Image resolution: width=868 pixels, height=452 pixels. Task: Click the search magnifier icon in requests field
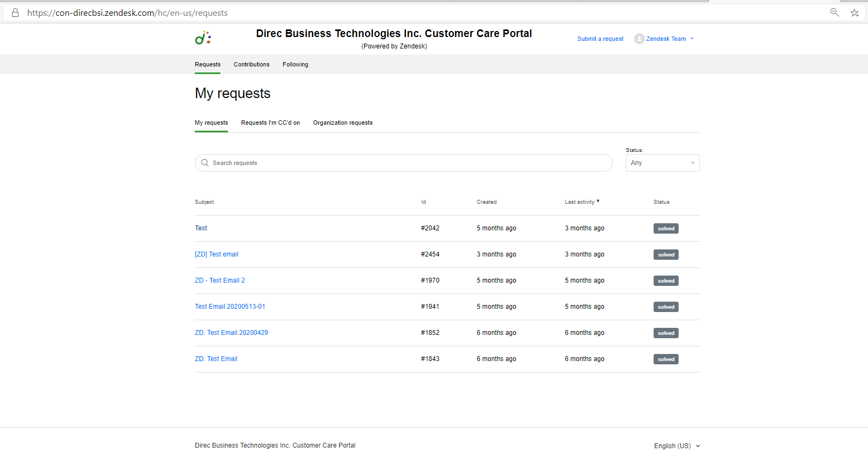pos(205,163)
